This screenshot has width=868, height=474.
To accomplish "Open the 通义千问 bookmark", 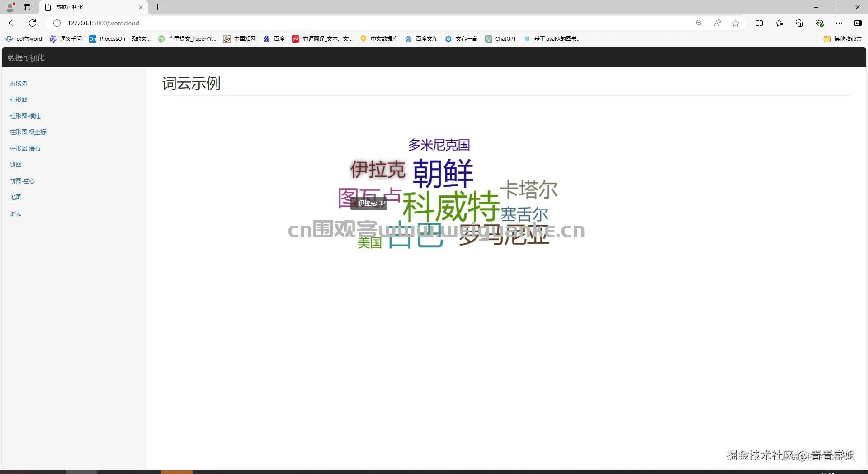I will tap(66, 39).
